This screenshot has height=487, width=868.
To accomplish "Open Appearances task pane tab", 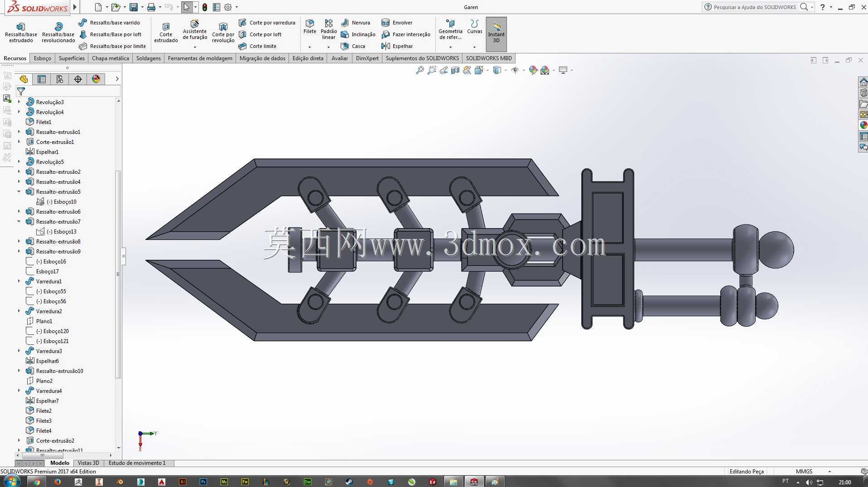I will pos(863,125).
